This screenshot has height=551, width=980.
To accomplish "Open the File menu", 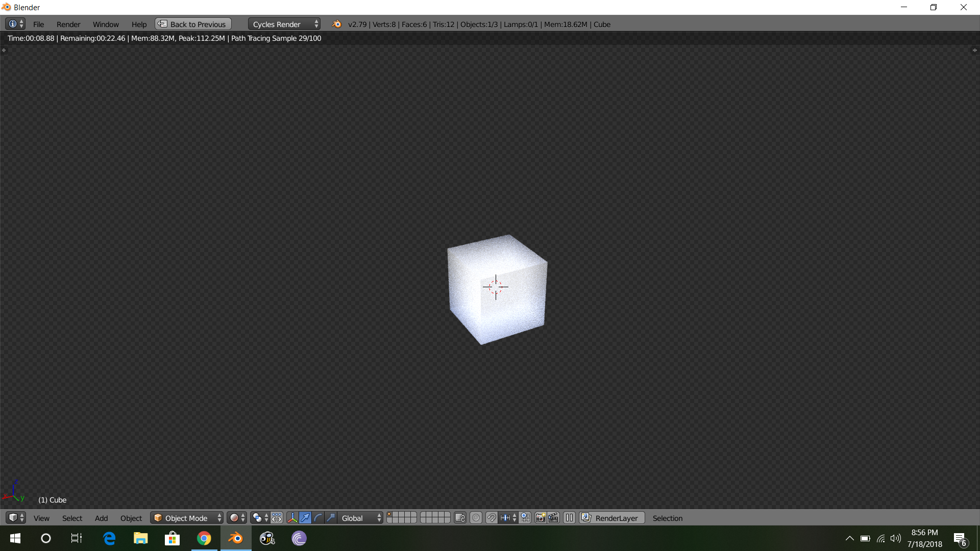I will pyautogui.click(x=38, y=24).
